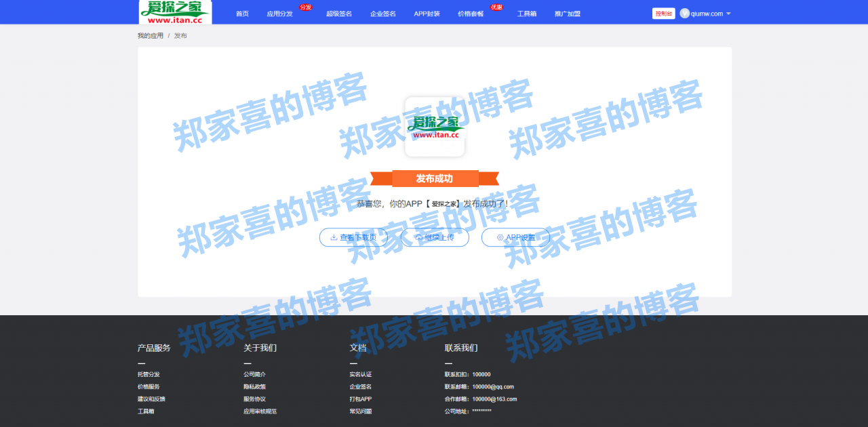Open the 打包APP footer link

point(361,399)
